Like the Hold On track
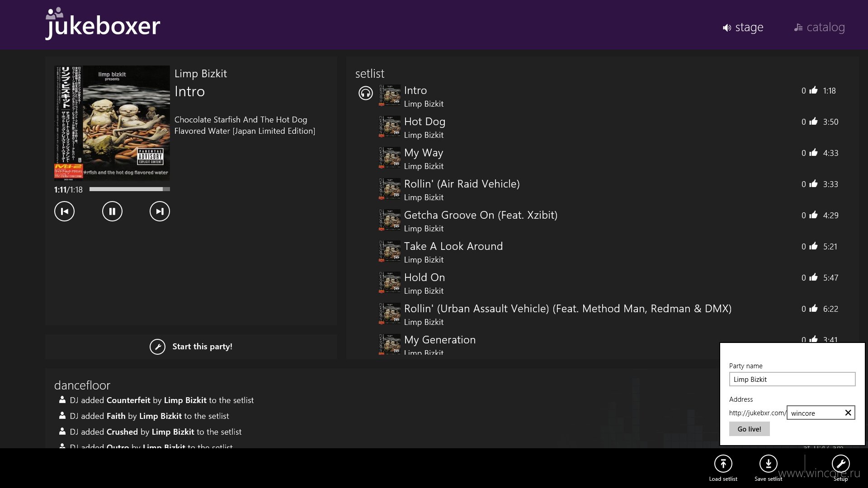 pos(813,277)
